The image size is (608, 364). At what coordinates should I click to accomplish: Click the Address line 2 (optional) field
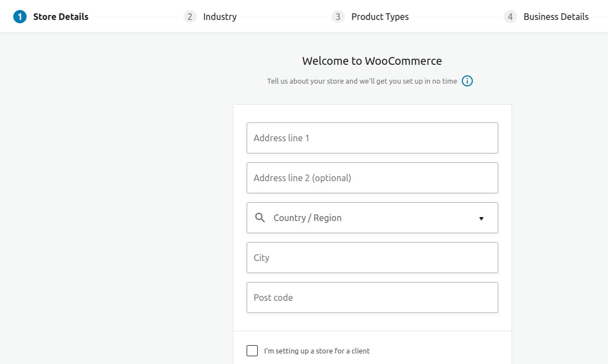coord(372,178)
